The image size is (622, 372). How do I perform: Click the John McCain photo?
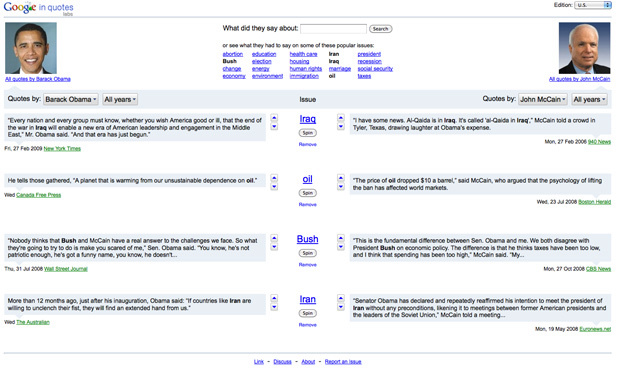[584, 48]
